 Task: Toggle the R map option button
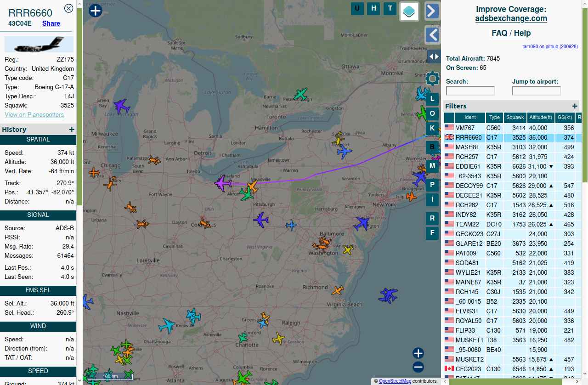(x=432, y=218)
